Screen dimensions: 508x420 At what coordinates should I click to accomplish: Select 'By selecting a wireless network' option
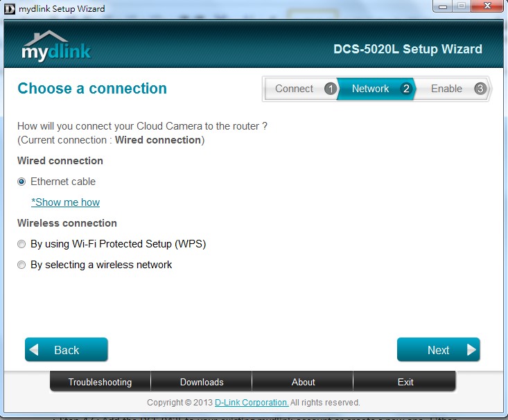(21, 265)
